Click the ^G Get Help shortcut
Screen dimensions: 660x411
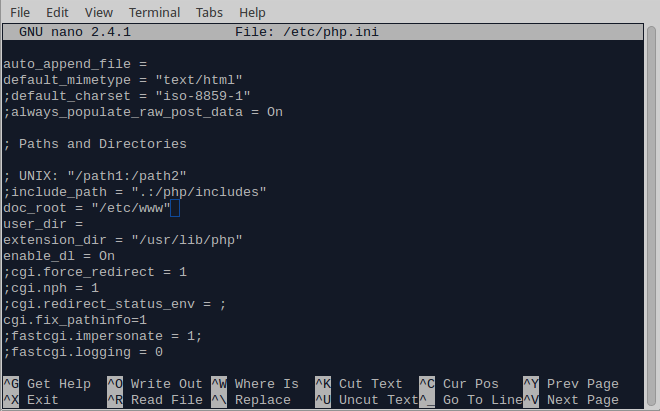point(47,384)
